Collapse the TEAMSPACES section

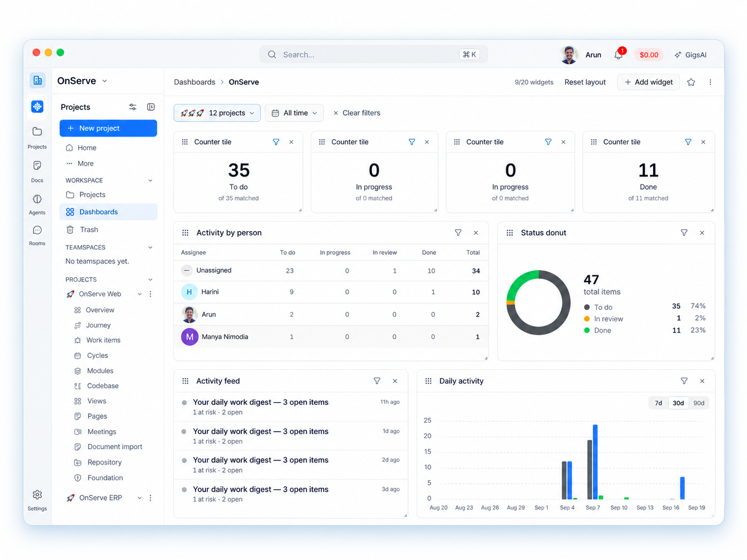click(x=150, y=248)
